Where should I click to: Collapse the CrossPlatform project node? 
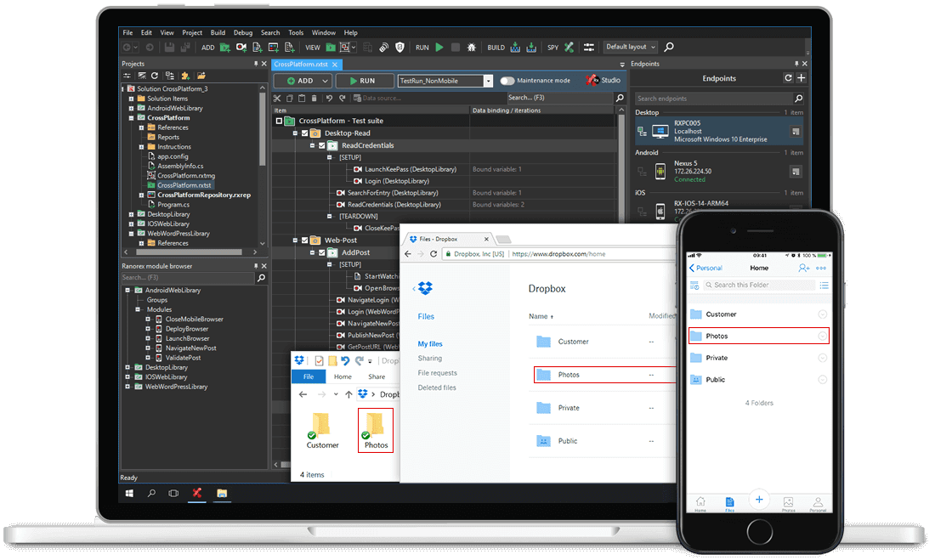[x=131, y=118]
